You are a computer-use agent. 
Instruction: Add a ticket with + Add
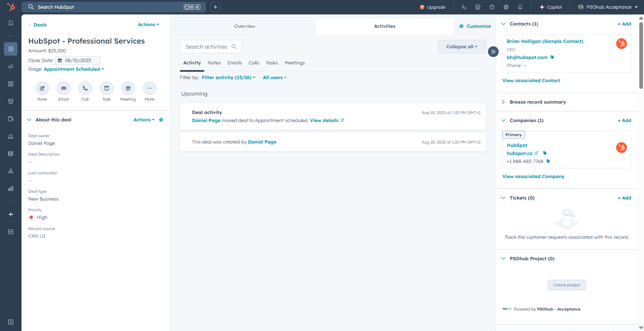[x=625, y=198]
